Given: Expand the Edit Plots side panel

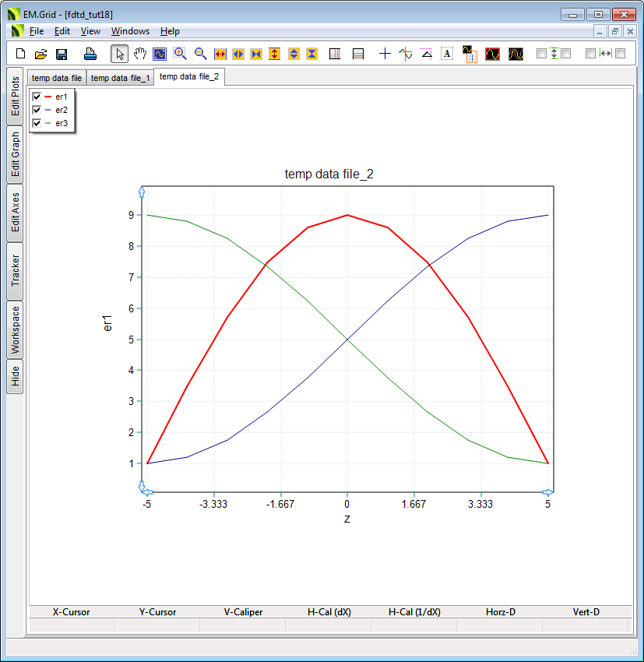Looking at the screenshot, I should [15, 96].
